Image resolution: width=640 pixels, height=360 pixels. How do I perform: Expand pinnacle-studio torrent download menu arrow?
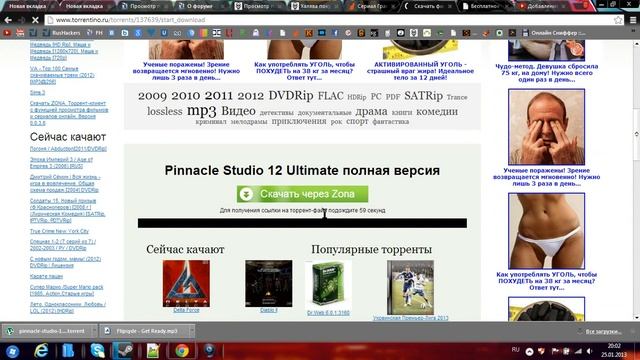[94, 331]
